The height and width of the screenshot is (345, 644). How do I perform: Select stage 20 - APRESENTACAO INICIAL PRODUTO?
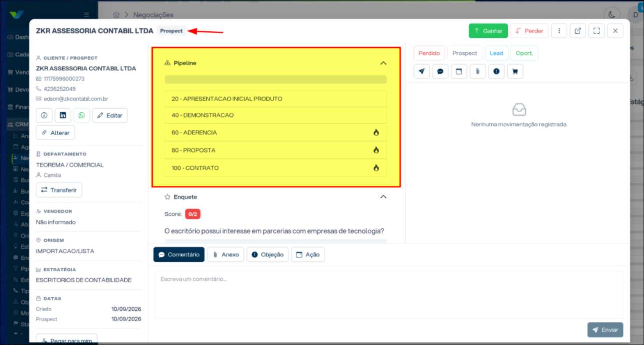pyautogui.click(x=276, y=99)
